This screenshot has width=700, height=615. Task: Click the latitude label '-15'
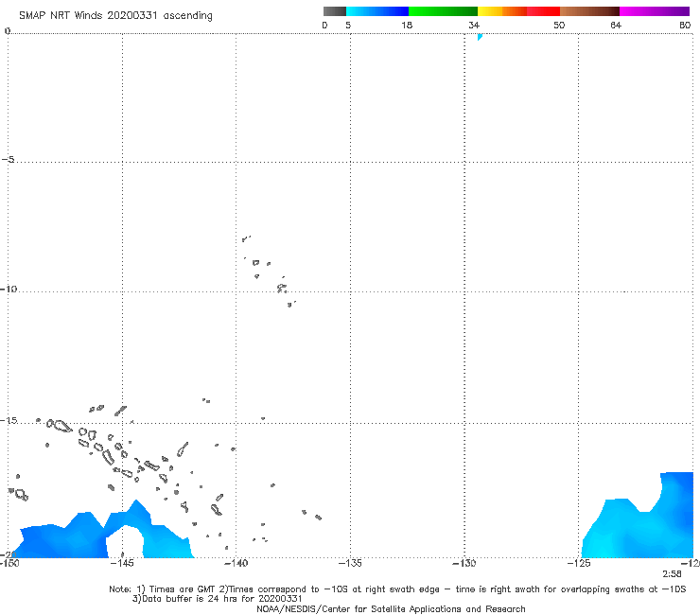coord(9,420)
